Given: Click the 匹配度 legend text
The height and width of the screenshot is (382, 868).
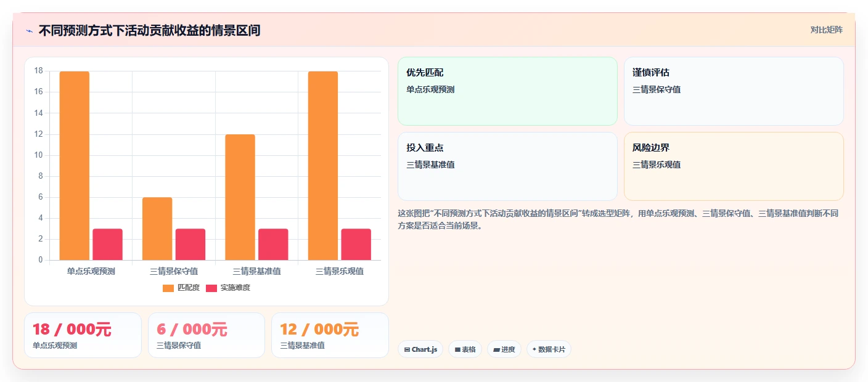Looking at the screenshot, I should pos(189,288).
